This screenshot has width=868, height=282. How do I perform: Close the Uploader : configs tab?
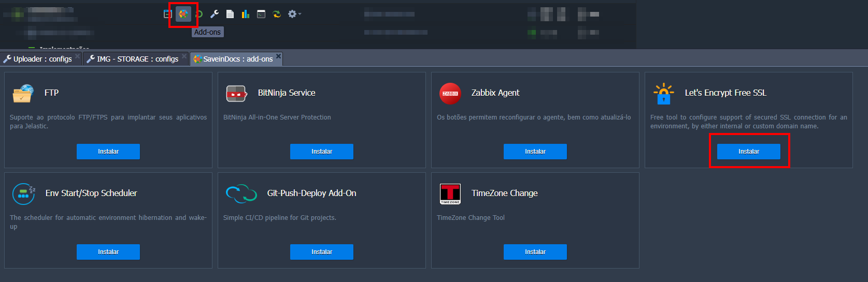(77, 56)
